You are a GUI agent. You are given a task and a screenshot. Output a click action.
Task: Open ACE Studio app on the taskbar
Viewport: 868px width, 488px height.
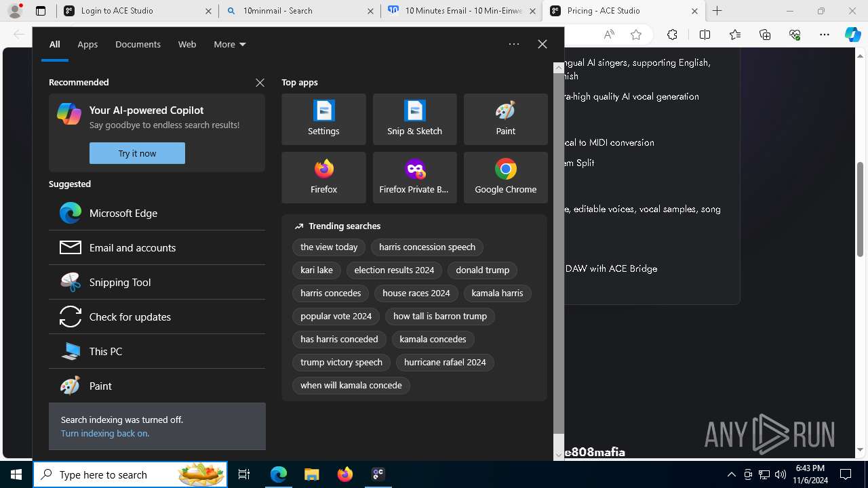coord(378,474)
